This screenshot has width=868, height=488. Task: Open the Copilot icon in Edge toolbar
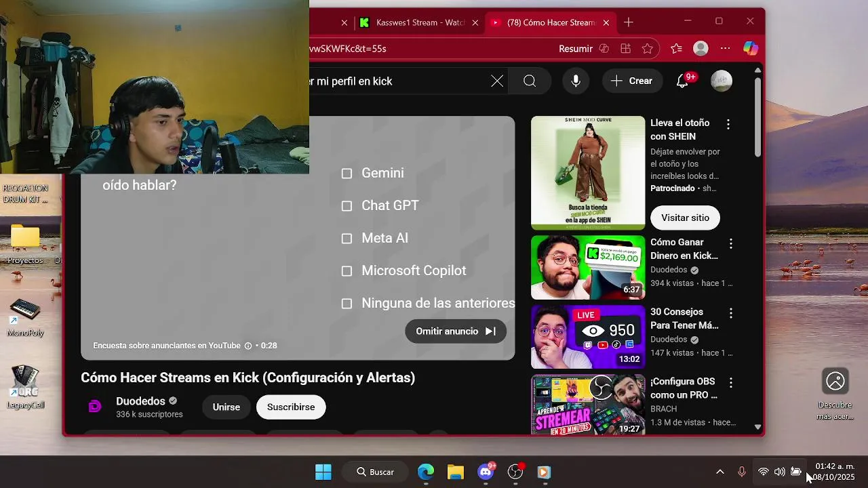[x=750, y=49]
